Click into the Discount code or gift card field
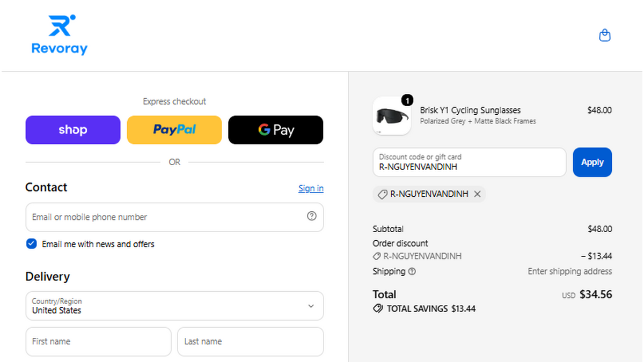This screenshot has height=362, width=644. [x=470, y=162]
